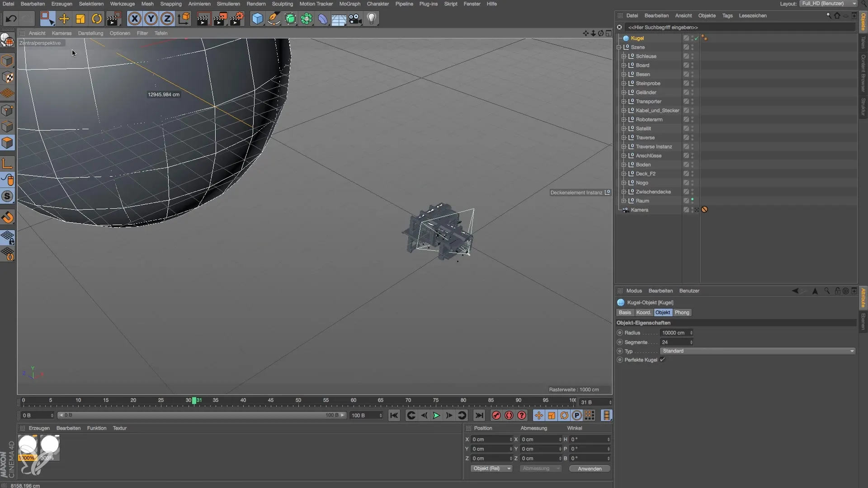Expand the Transporter object group
The width and height of the screenshot is (868, 488).
(623, 101)
